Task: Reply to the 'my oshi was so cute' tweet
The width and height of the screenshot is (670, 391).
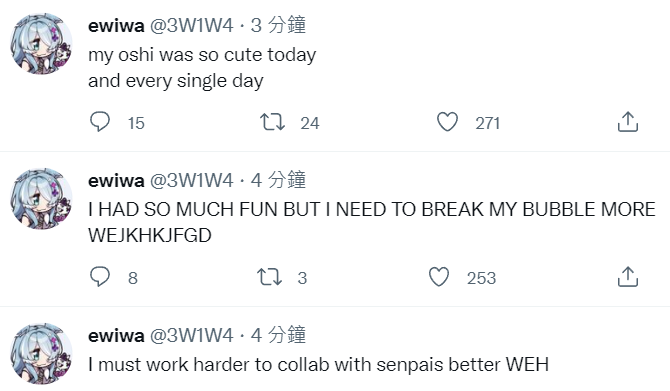Action: 100,122
